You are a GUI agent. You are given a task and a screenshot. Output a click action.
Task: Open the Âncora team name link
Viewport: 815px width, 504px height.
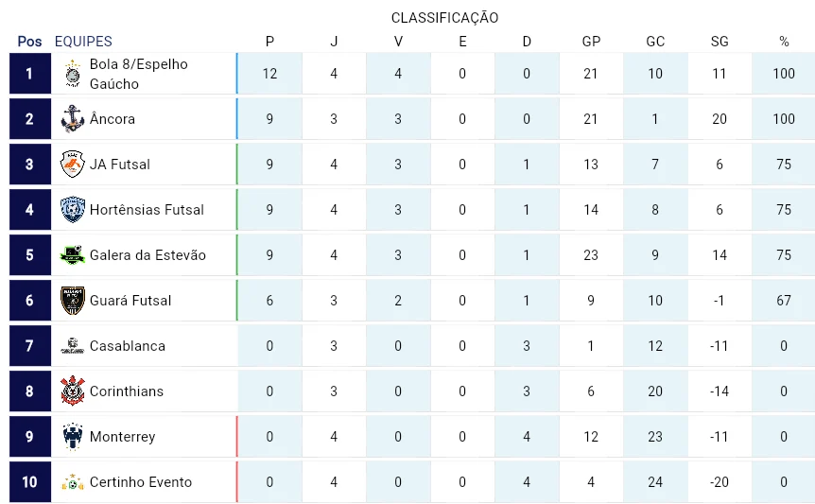pyautogui.click(x=113, y=119)
